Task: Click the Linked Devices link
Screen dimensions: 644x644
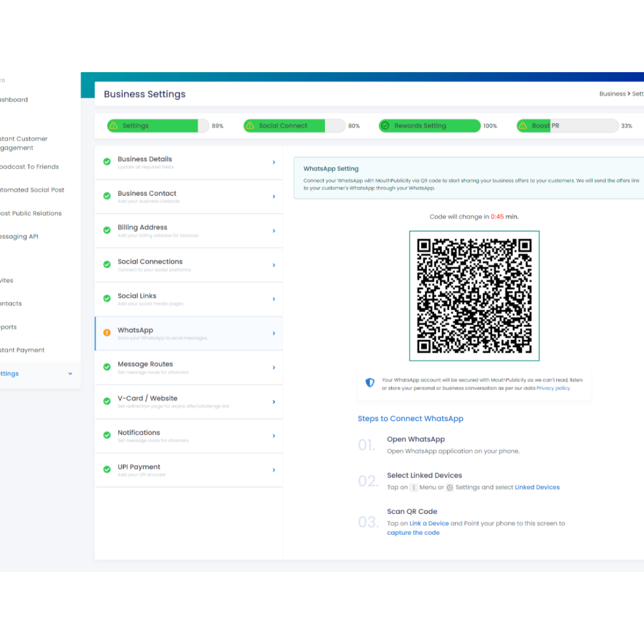Action: pyautogui.click(x=537, y=488)
